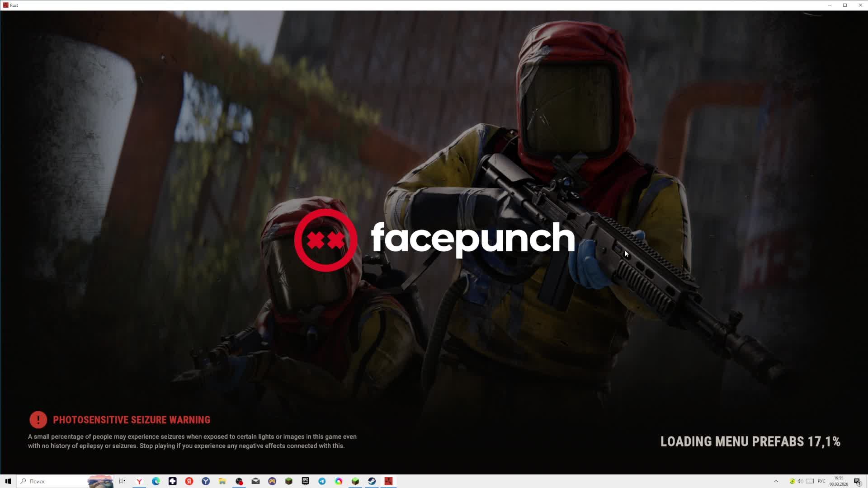Open File Explorer folder icon
The image size is (868, 488).
(x=222, y=481)
